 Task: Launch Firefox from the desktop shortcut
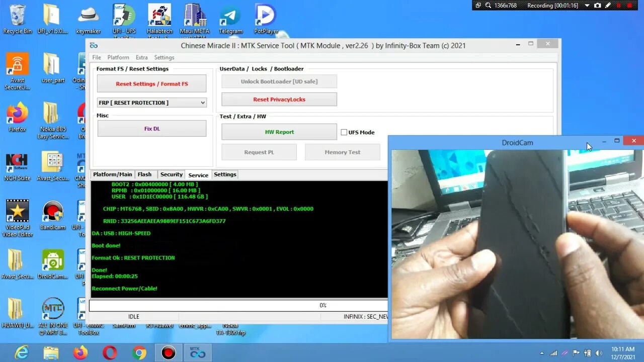click(17, 117)
